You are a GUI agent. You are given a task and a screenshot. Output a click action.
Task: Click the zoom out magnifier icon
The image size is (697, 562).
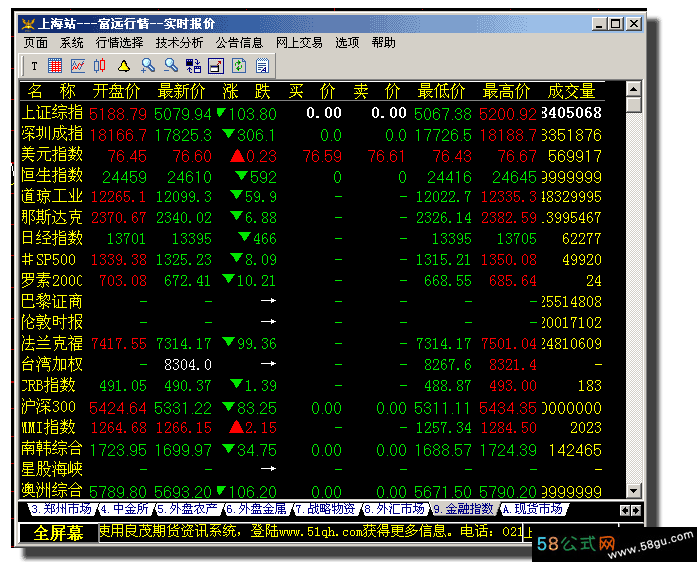click(171, 66)
